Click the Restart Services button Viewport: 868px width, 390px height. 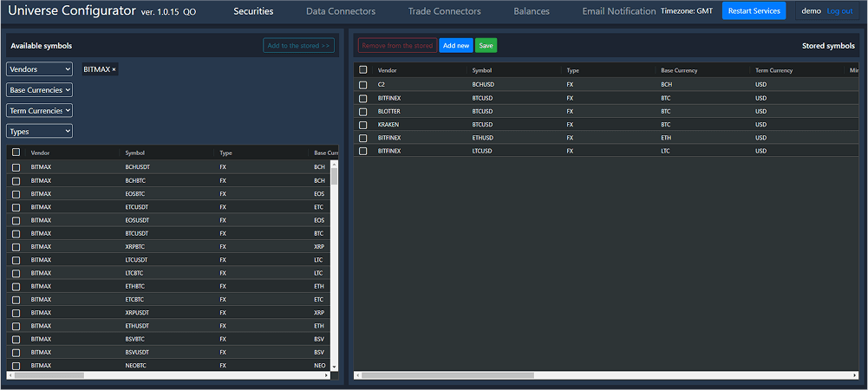coord(754,11)
